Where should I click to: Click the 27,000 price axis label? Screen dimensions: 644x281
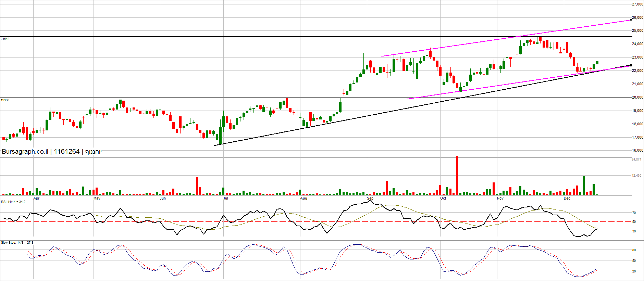(x=637, y=4)
